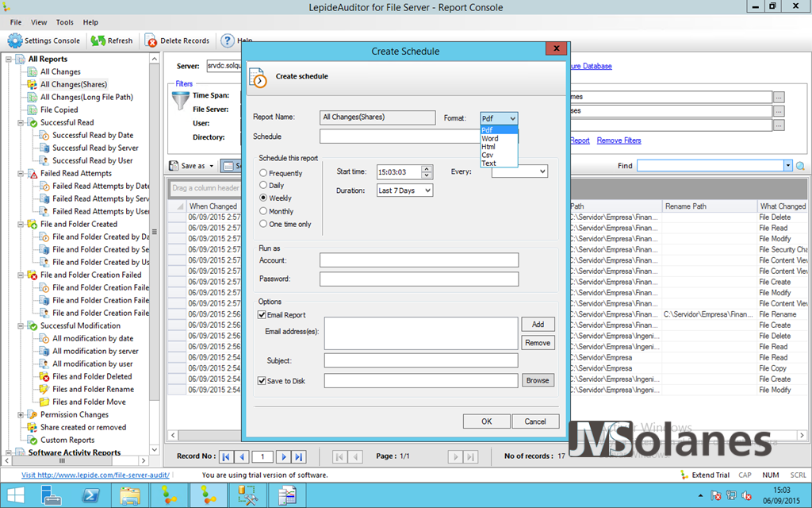
Task: Click OK in Create Schedule dialog
Action: coord(487,421)
